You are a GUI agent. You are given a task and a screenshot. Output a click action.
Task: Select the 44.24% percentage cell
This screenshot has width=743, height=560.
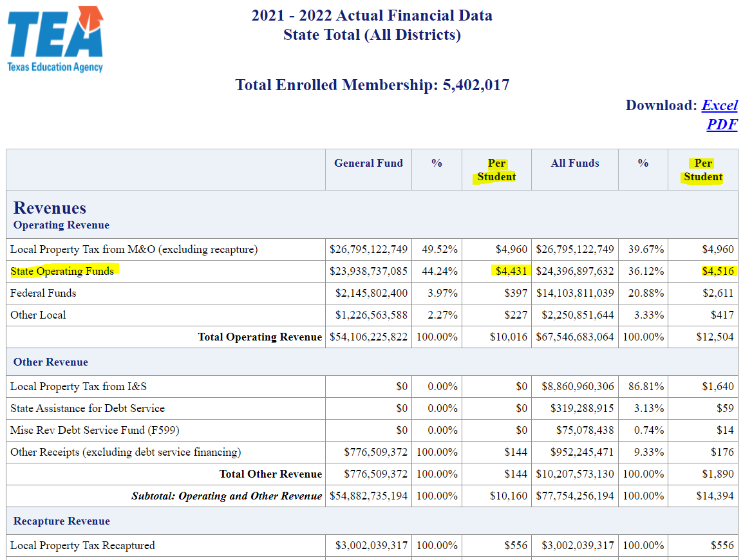(440, 271)
